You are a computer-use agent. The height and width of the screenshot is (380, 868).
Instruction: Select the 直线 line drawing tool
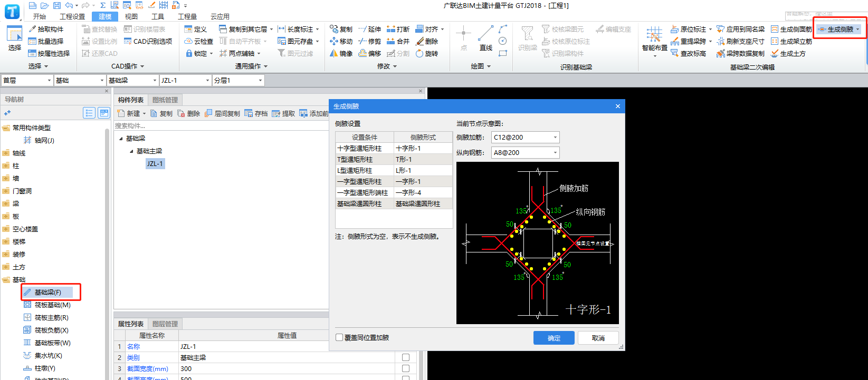click(x=486, y=38)
